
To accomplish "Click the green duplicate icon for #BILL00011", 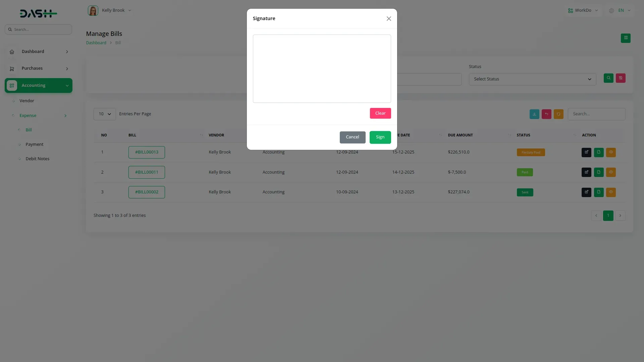I will coord(599,172).
